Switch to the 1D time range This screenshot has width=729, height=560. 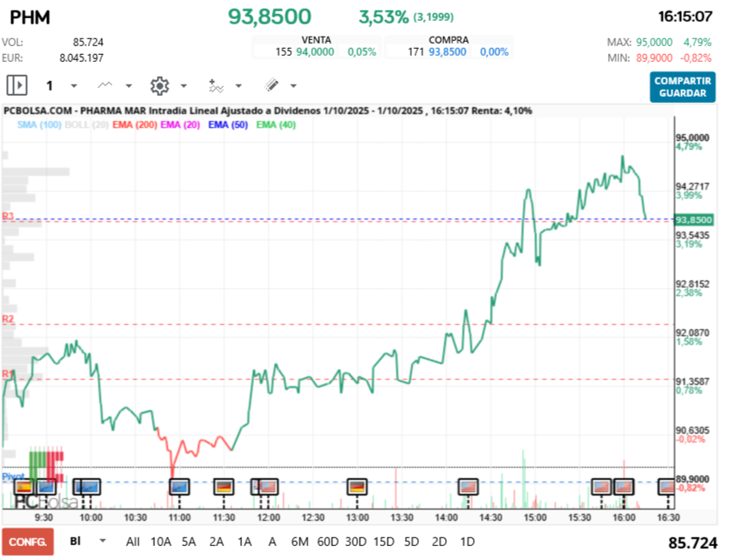click(x=467, y=541)
